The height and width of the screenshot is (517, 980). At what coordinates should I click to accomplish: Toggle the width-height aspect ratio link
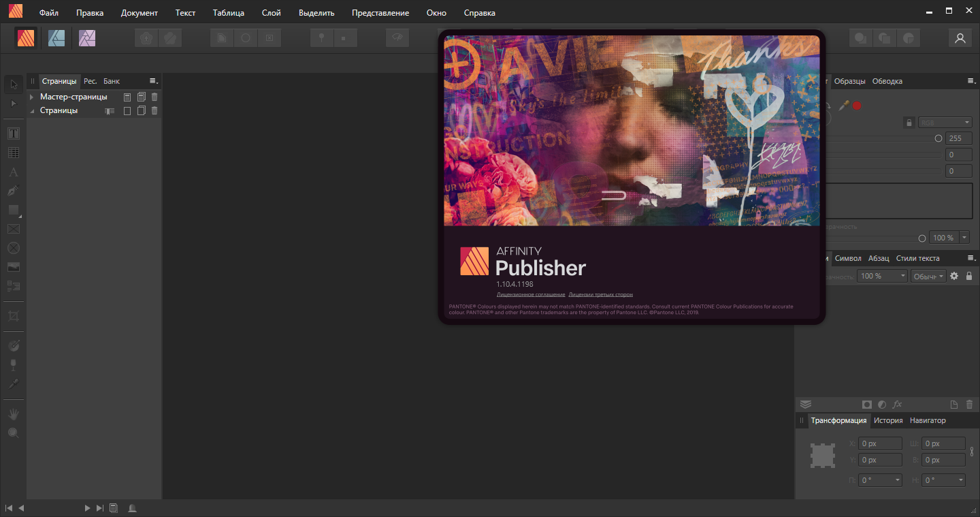(x=972, y=451)
